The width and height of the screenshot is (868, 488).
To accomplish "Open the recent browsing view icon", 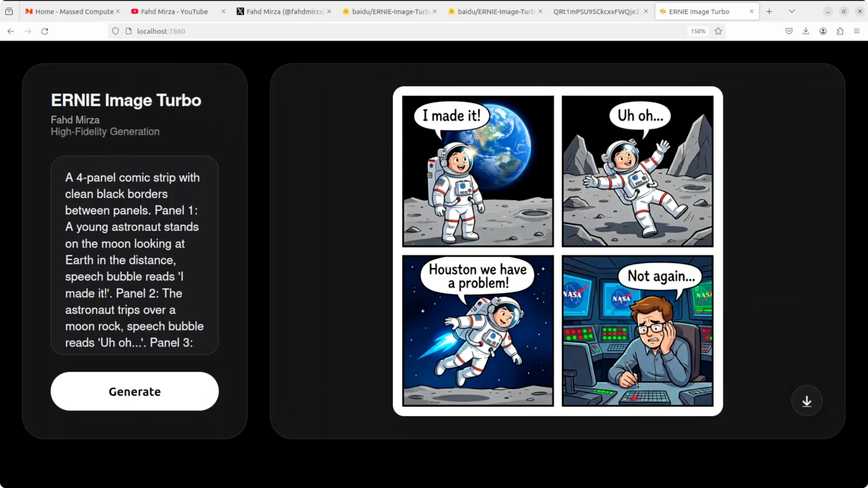I will 9,12.
